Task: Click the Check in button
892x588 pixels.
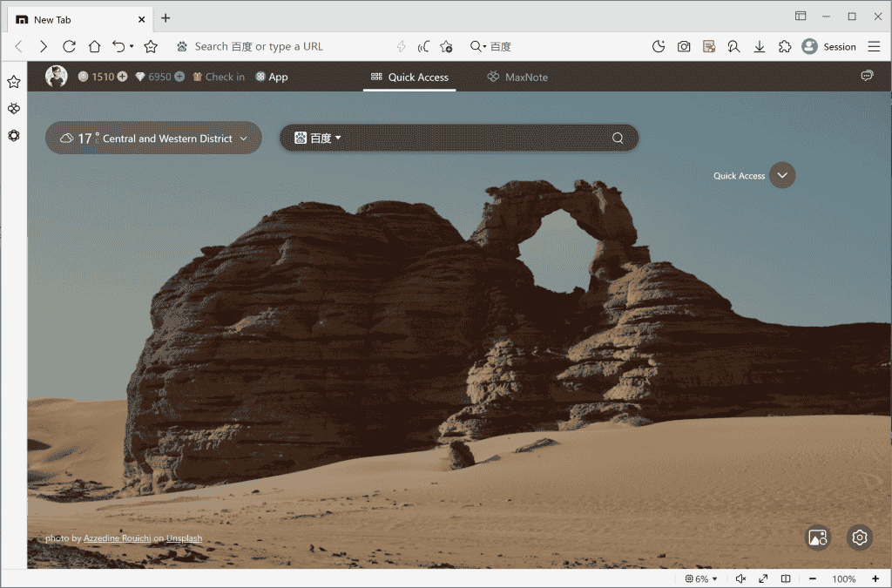Action: point(218,77)
